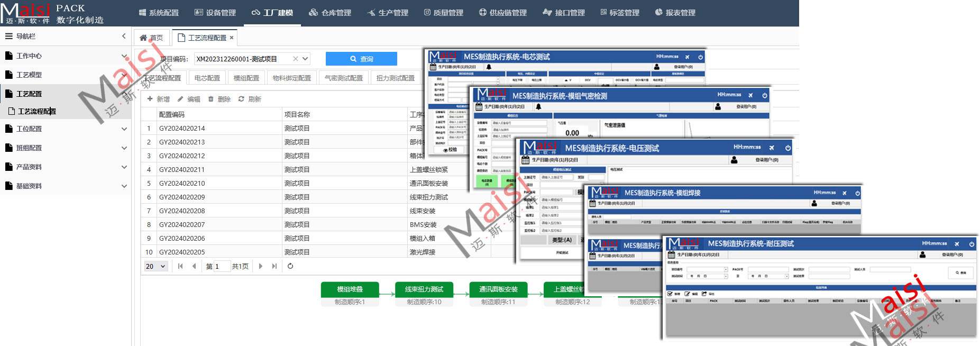This screenshot has height=346, width=980.
Task: Go to the first page in pagination
Action: 180,266
